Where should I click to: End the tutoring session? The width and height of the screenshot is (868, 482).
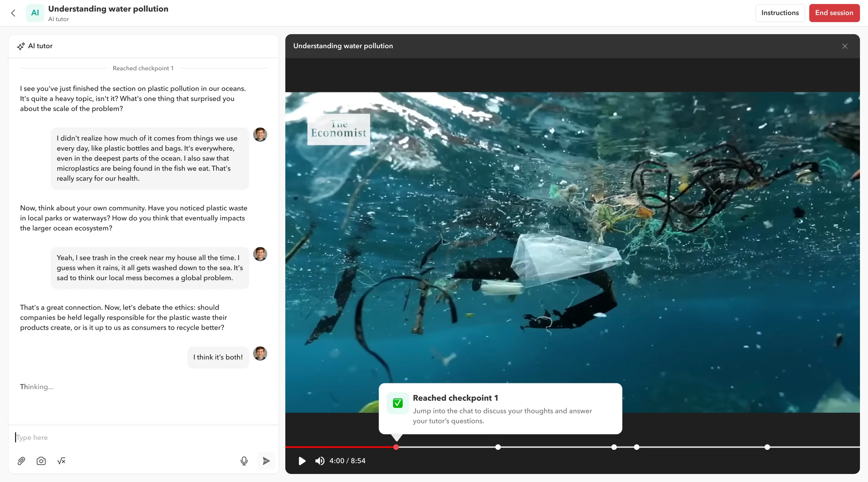834,13
